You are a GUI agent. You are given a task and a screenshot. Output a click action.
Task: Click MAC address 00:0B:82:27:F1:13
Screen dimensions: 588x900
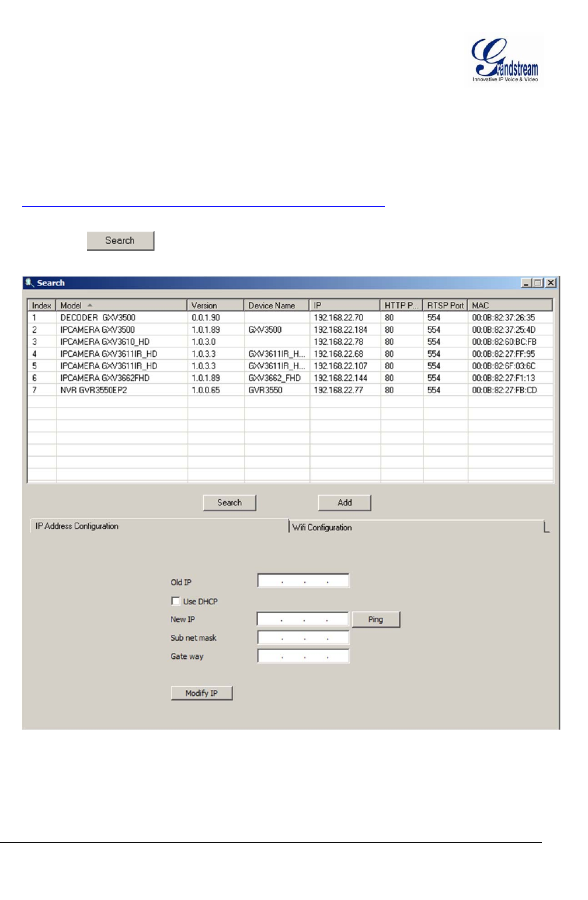coord(503,378)
